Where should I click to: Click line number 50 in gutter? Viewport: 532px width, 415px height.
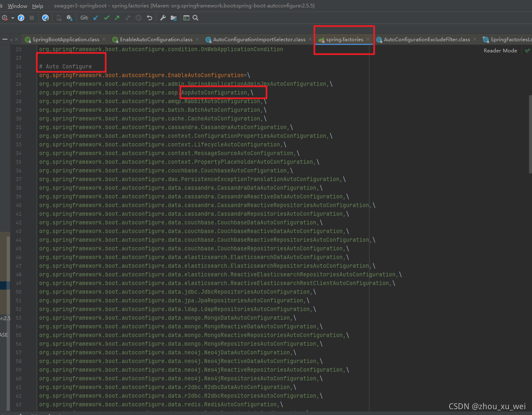pos(19,292)
